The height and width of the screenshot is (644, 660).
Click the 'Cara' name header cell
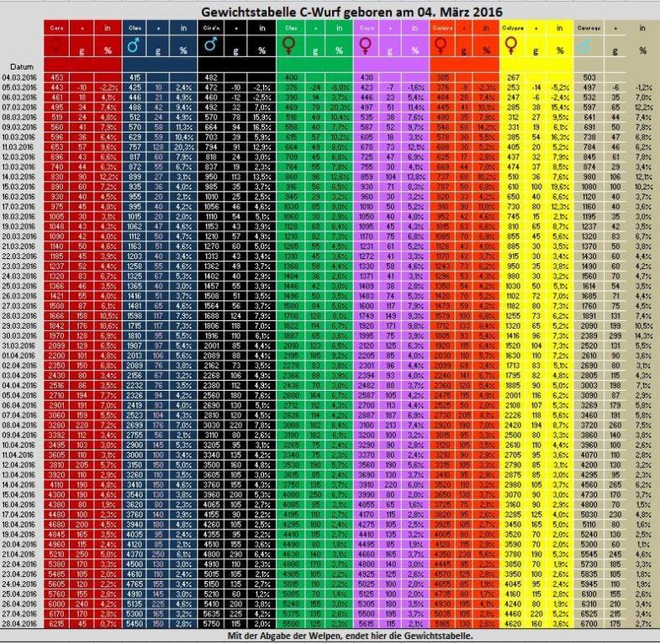point(58,29)
